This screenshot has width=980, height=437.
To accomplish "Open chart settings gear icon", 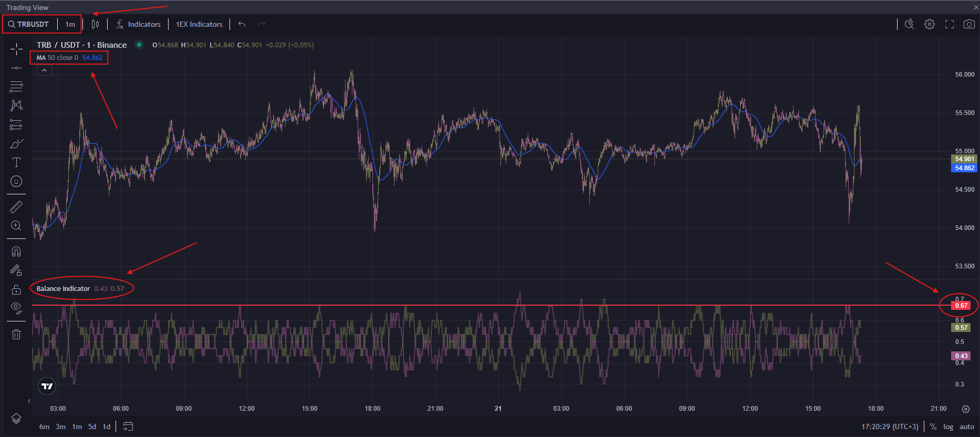I will 930,24.
